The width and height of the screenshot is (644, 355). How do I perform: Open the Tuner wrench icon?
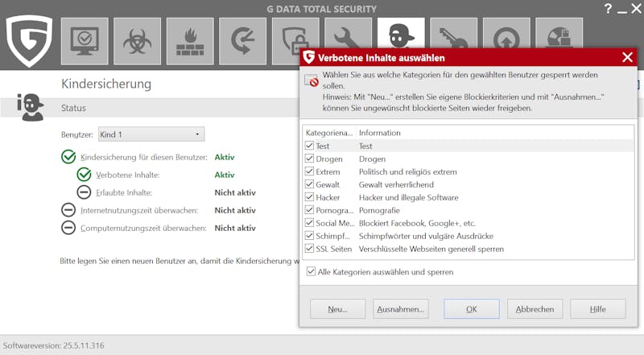coord(348,35)
